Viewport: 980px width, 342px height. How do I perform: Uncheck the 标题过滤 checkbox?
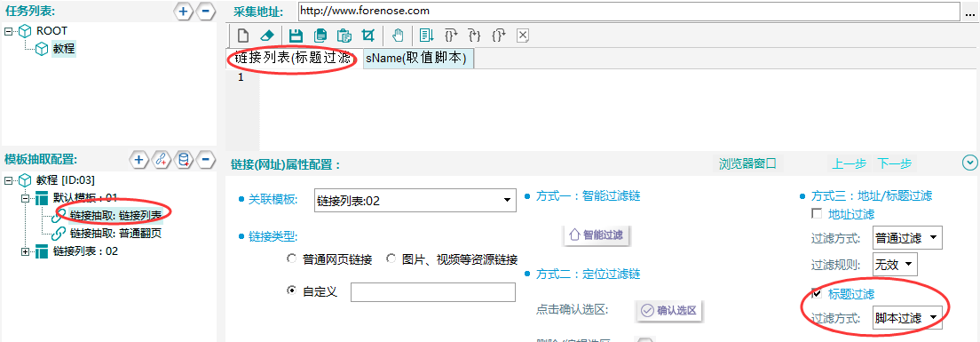pos(816,293)
